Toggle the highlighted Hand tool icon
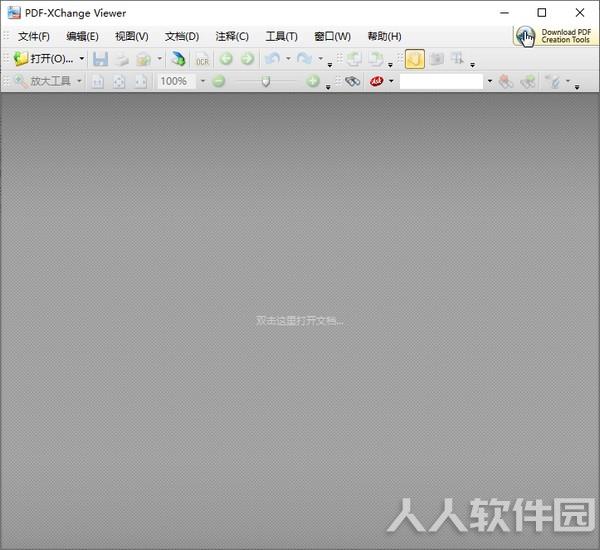Image resolution: width=600 pixels, height=550 pixels. (x=415, y=59)
